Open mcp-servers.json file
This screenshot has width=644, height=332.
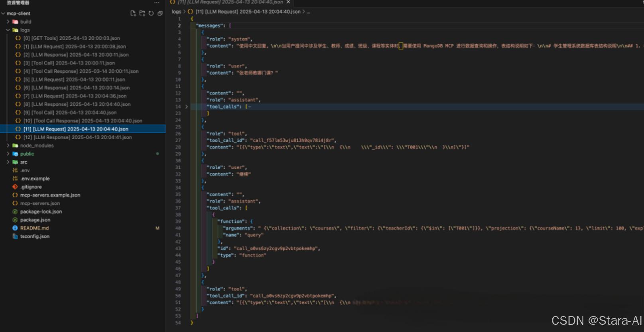(x=40, y=204)
